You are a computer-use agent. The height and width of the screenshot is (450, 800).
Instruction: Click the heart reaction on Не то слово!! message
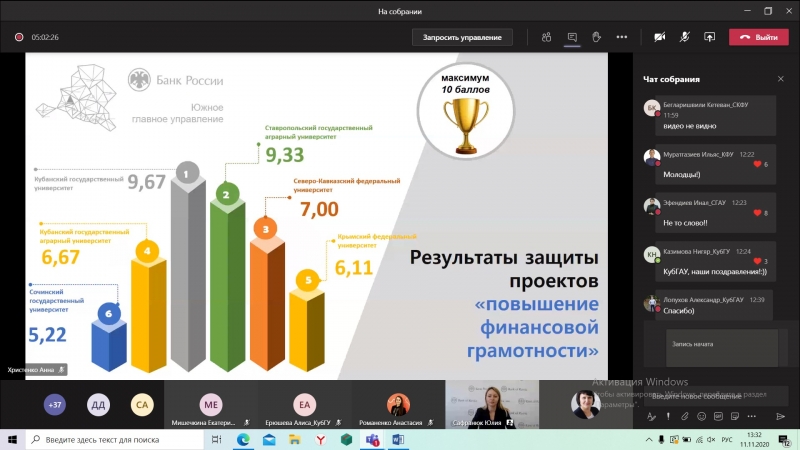click(757, 213)
